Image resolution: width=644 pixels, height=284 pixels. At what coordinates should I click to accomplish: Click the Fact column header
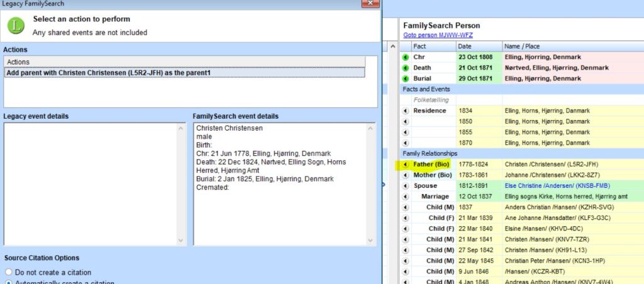433,46
